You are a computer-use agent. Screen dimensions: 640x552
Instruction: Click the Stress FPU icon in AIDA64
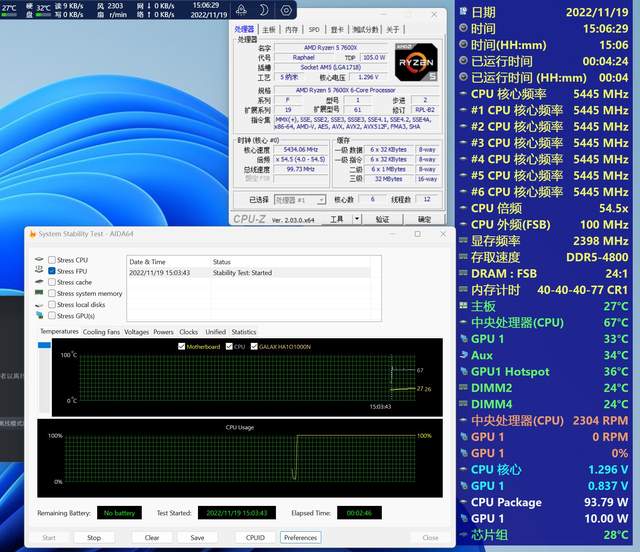[x=39, y=270]
